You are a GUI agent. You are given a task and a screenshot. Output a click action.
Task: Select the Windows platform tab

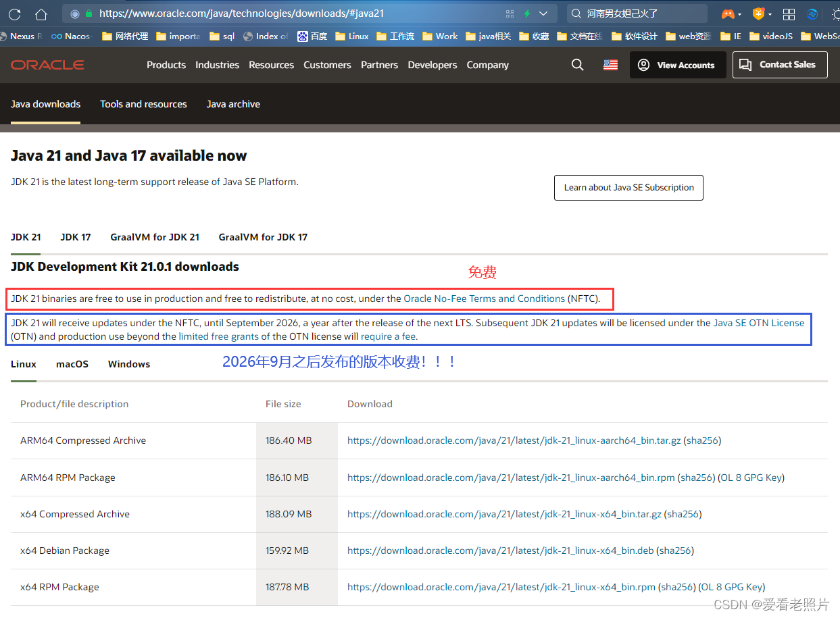[129, 364]
